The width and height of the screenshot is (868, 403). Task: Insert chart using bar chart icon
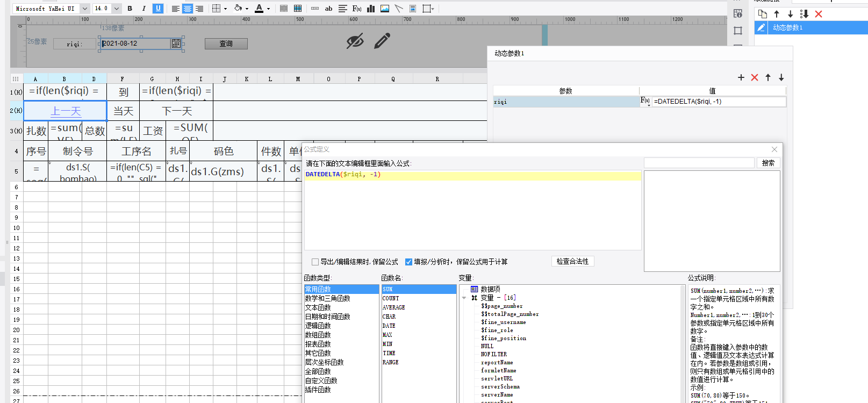(371, 9)
